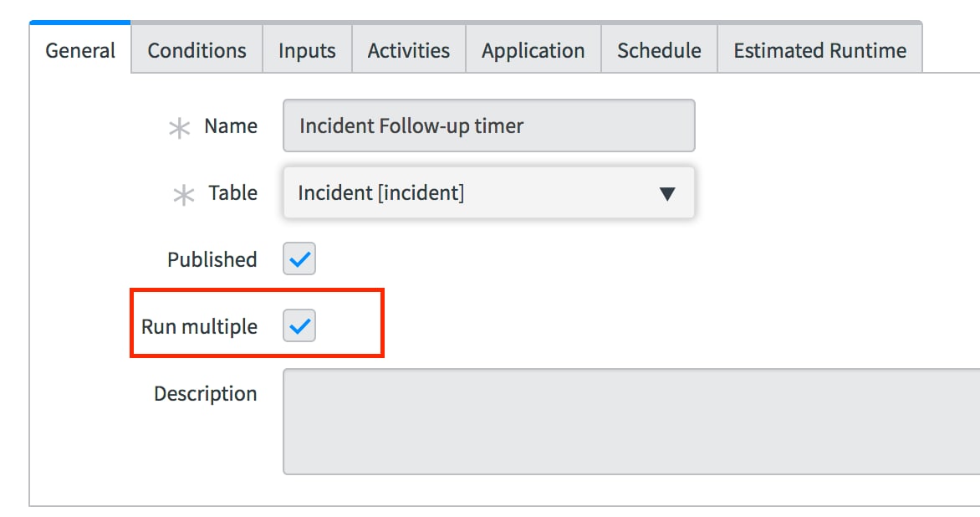Click inside the Description text area

(631, 422)
